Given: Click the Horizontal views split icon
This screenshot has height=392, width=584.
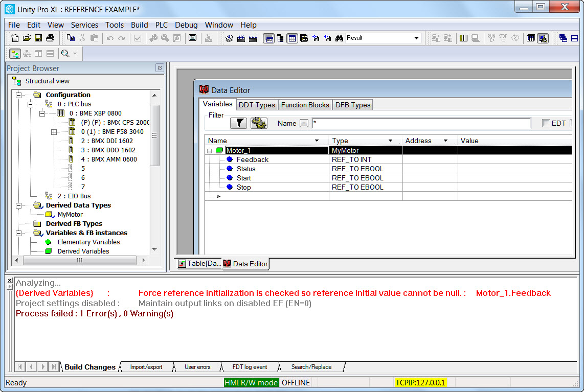Looking at the screenshot, I should click(50, 54).
